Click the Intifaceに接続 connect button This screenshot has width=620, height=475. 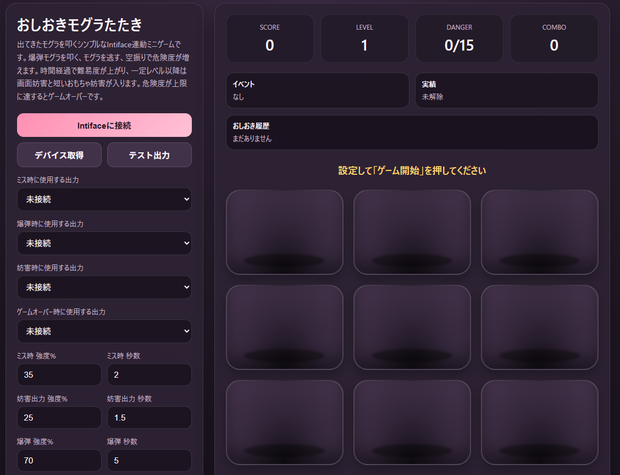[x=104, y=125]
